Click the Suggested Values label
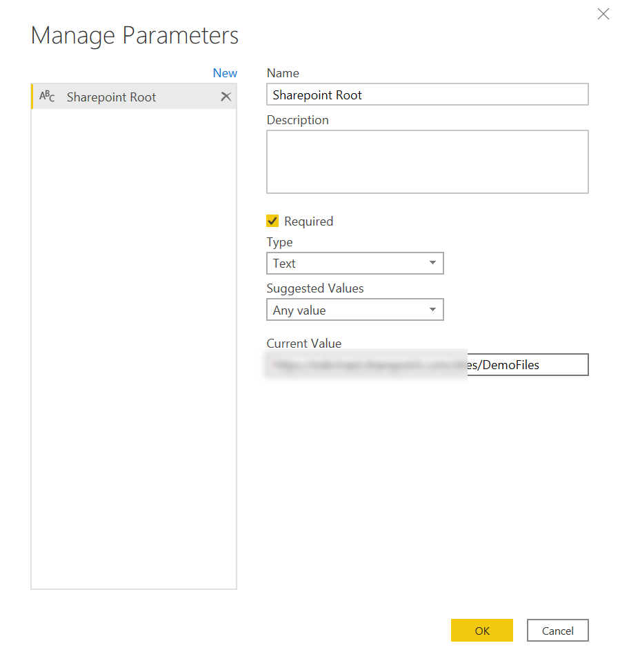The image size is (620, 672). pos(315,288)
